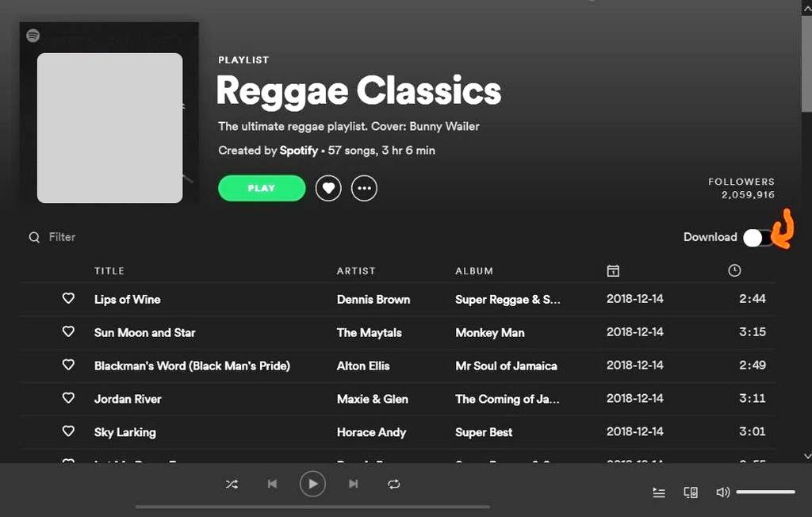Open album Super Best
The width and height of the screenshot is (812, 517).
pos(484,432)
